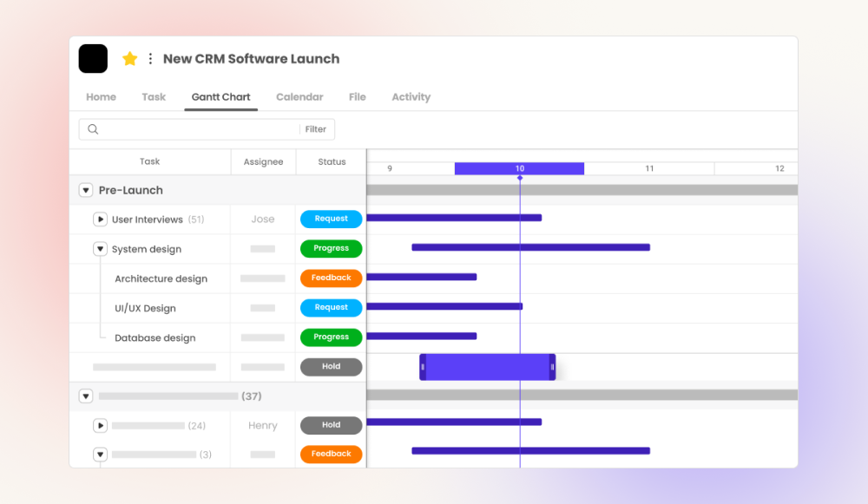Click the Assignee column header

click(x=263, y=161)
